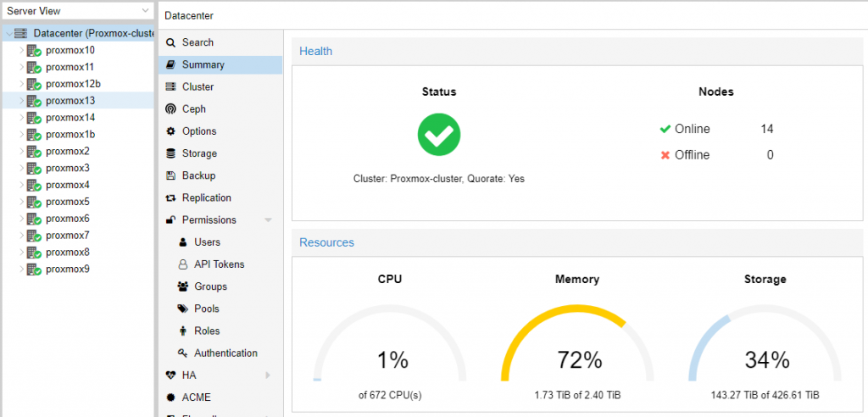Click the API Tokens user icon
The height and width of the screenshot is (417, 868).
[183, 264]
